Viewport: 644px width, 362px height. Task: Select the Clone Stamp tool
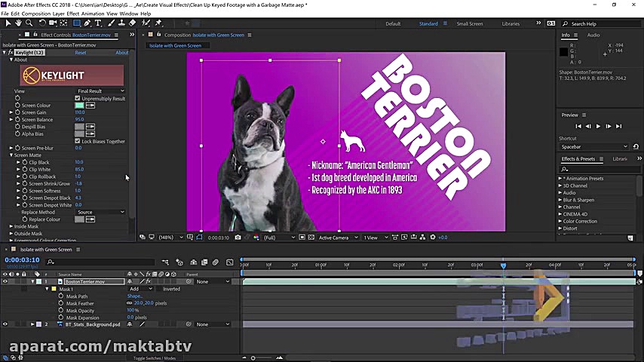pos(121,23)
